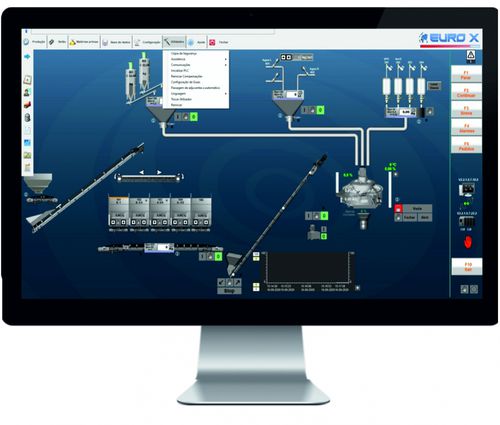The image size is (500, 425).
Task: Toggle the green 0 indicator beside the pump
Action: [323, 236]
